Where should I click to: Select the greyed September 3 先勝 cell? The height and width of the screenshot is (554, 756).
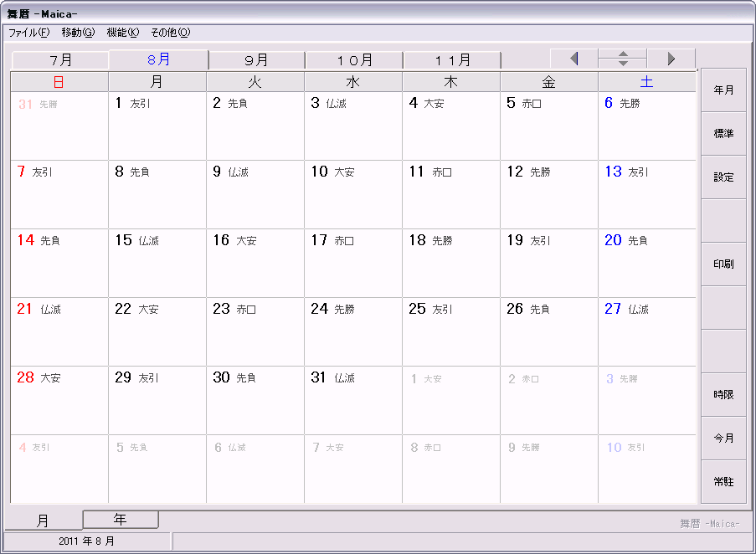click(x=647, y=400)
